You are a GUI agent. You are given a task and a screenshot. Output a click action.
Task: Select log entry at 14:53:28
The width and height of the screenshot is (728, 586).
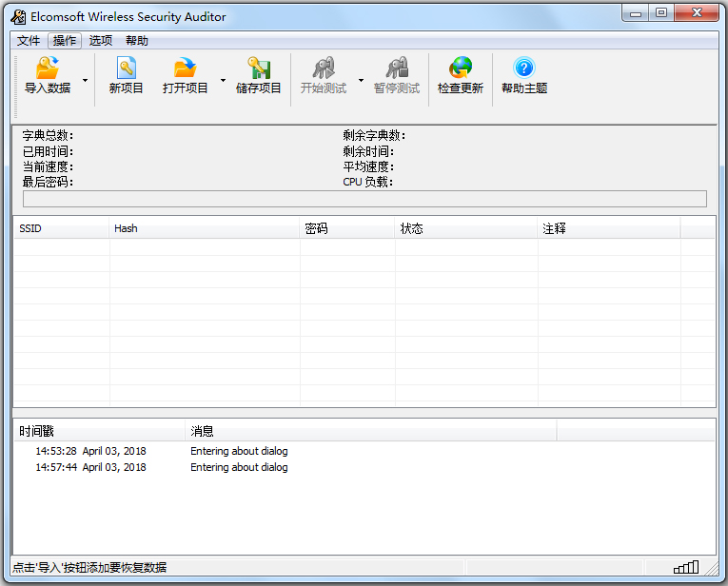(90, 451)
